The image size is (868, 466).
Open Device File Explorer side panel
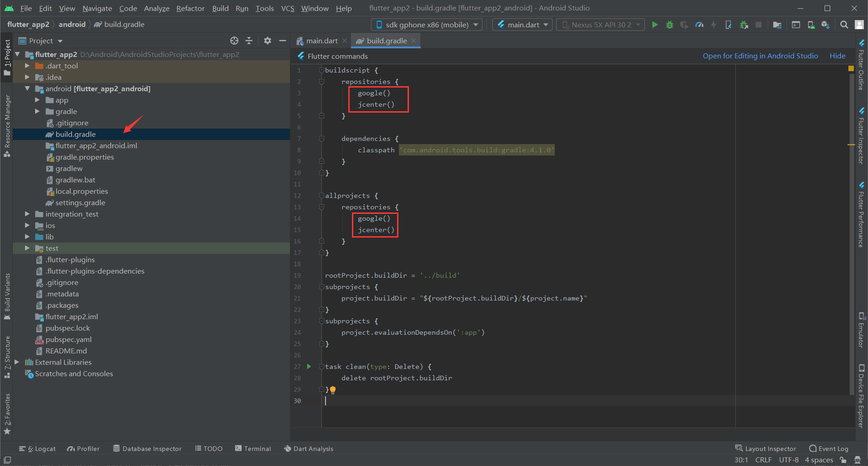861,396
